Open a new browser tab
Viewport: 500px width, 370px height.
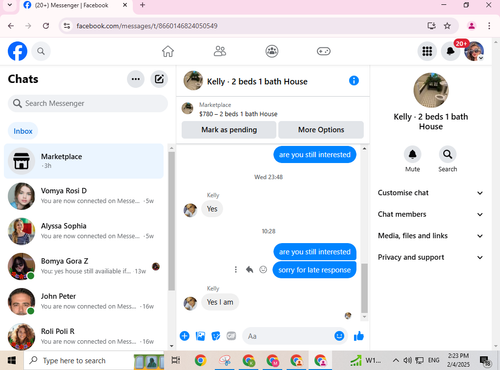[142, 5]
